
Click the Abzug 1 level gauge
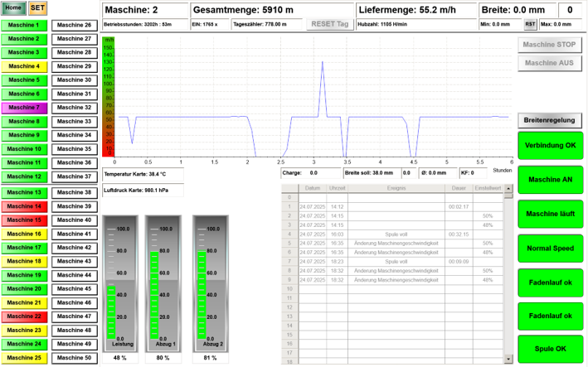click(x=163, y=282)
